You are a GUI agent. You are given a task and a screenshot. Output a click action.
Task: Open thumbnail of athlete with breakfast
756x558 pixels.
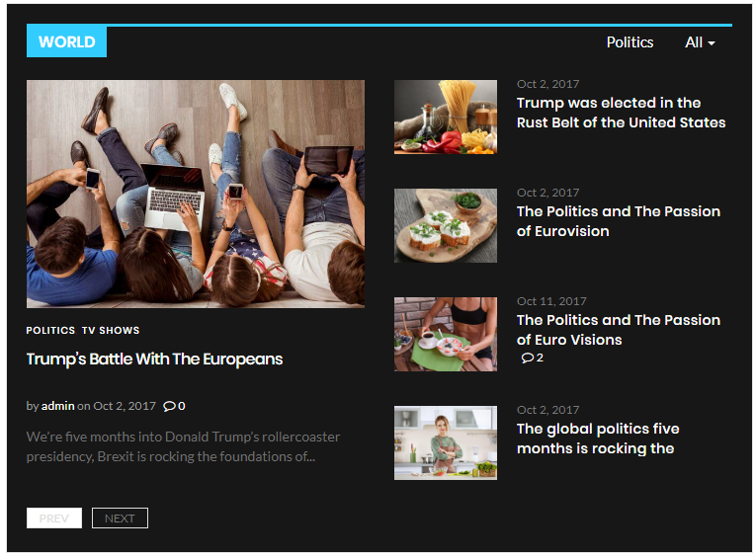click(x=446, y=335)
